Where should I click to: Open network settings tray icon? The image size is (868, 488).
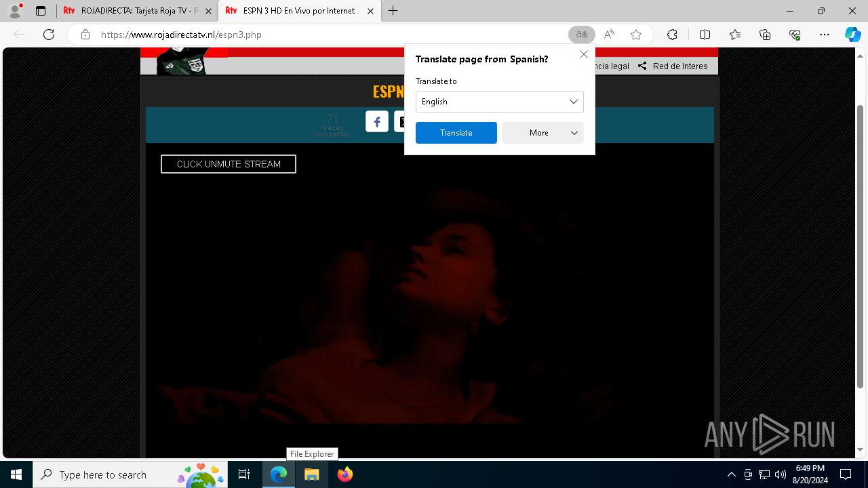[x=764, y=474]
